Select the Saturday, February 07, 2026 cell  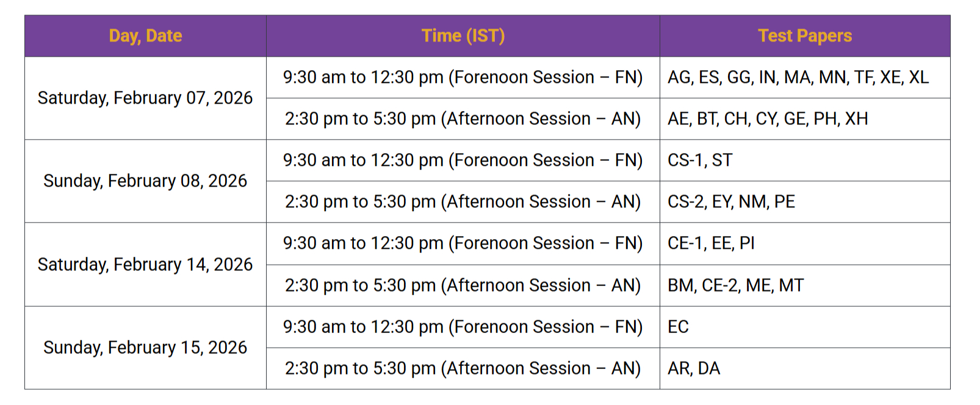coord(145,98)
